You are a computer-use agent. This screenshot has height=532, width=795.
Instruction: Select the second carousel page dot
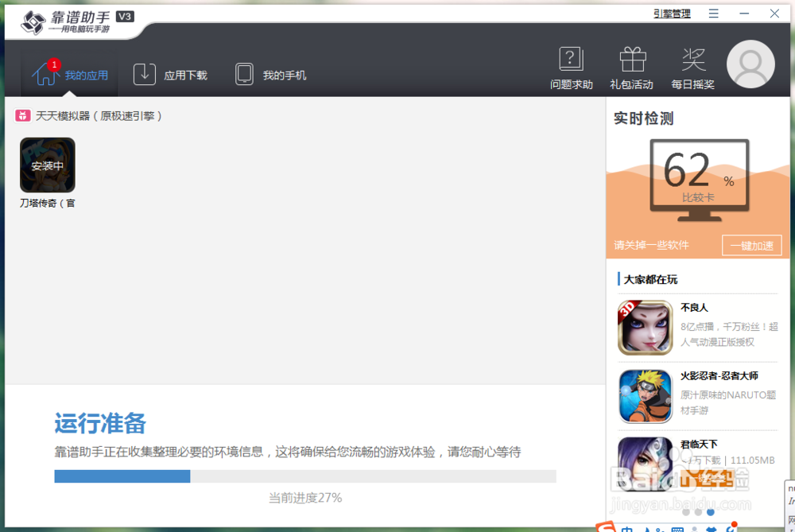click(x=698, y=512)
